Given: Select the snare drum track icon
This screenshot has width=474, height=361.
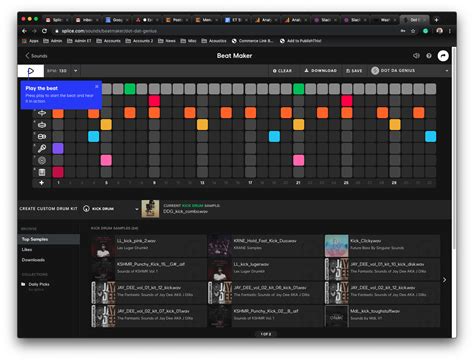Looking at the screenshot, I should tap(42, 125).
